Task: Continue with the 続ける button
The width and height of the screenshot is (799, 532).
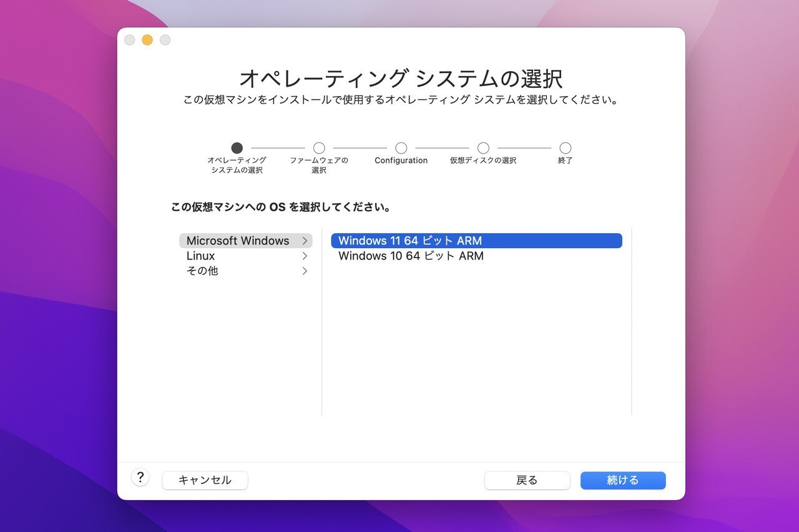Action: pyautogui.click(x=623, y=480)
